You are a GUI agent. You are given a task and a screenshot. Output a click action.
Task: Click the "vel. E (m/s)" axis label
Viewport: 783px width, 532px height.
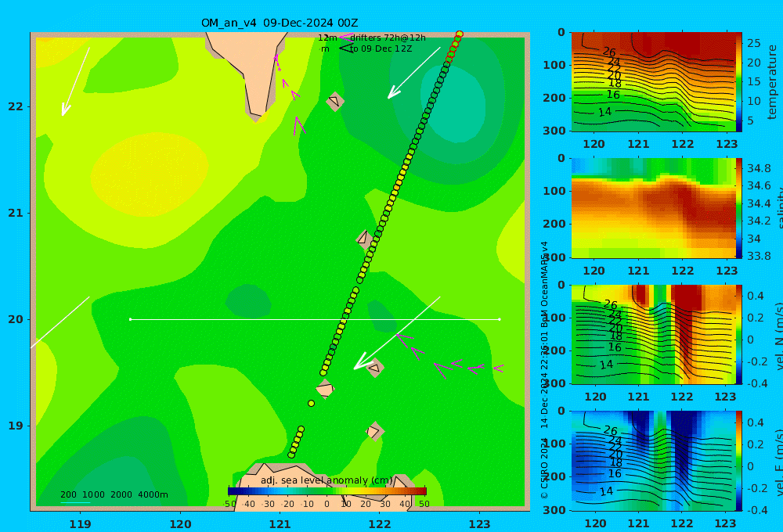coord(779,462)
